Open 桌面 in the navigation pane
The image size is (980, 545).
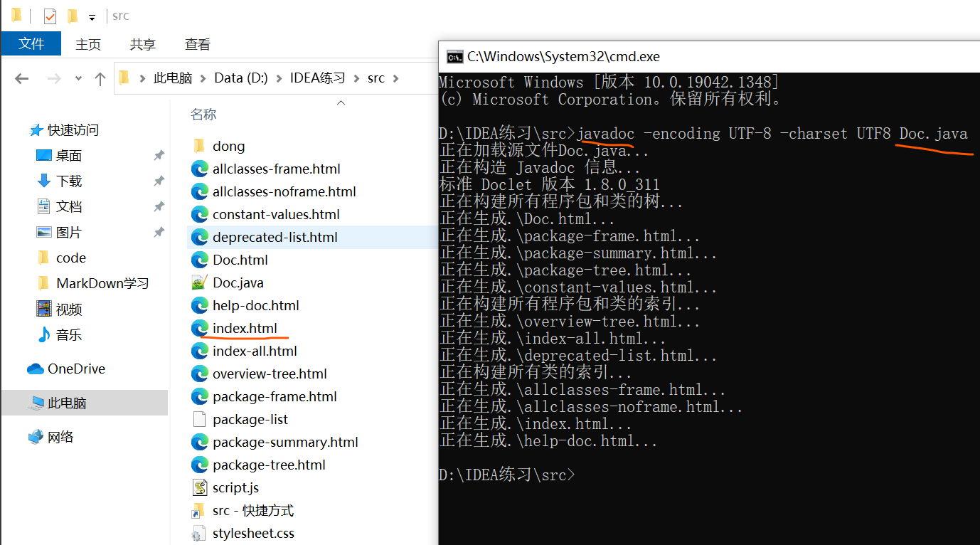[x=69, y=156]
